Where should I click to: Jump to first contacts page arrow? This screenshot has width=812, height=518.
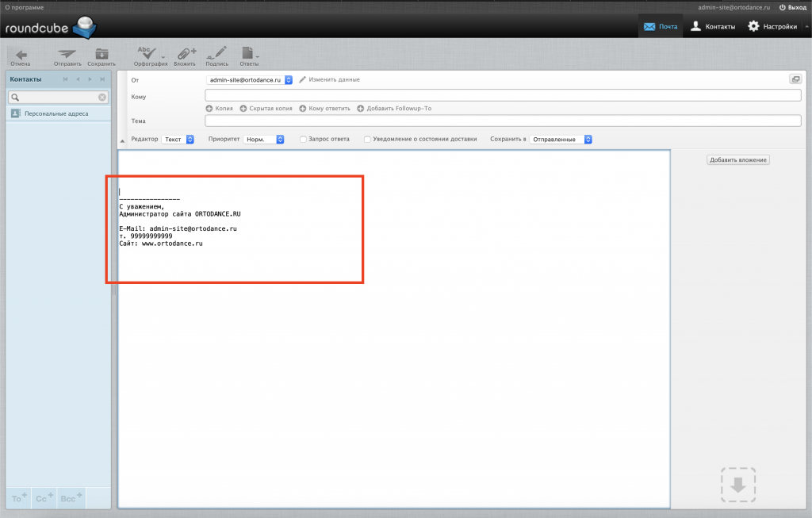(65, 79)
